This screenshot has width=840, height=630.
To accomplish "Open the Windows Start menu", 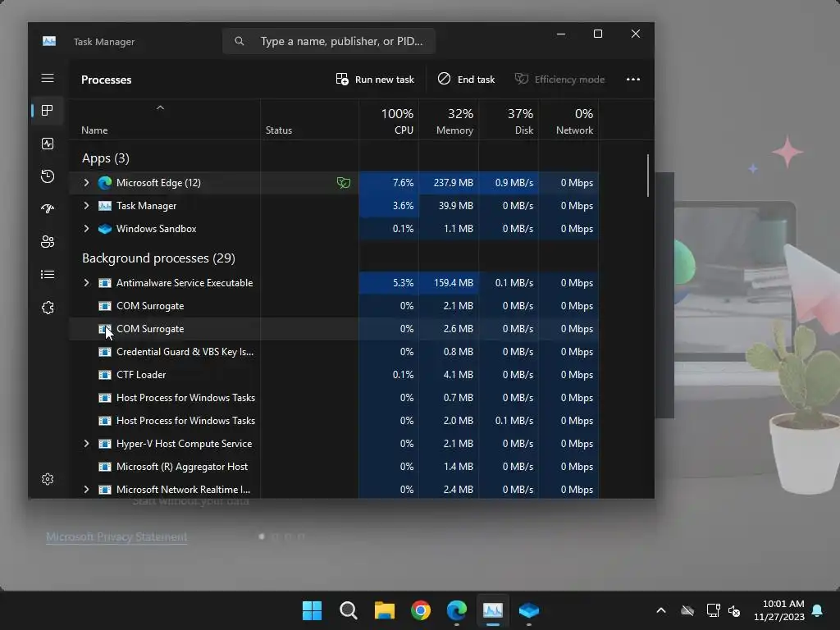I will click(312, 610).
